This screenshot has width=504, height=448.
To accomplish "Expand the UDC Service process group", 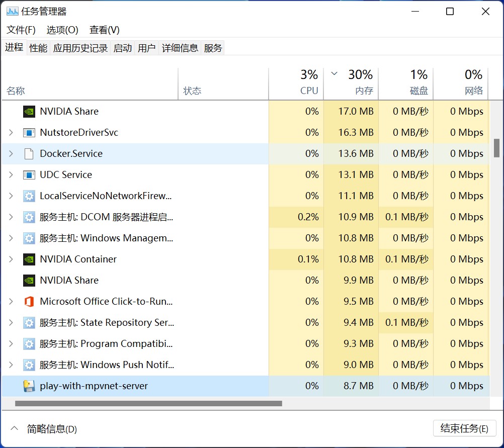I will click(x=11, y=174).
